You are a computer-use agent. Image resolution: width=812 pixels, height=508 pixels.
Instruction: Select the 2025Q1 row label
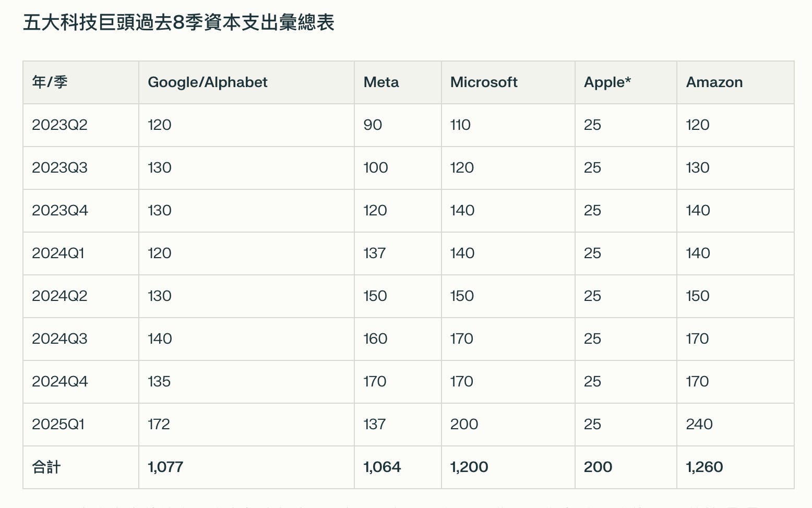58,425
